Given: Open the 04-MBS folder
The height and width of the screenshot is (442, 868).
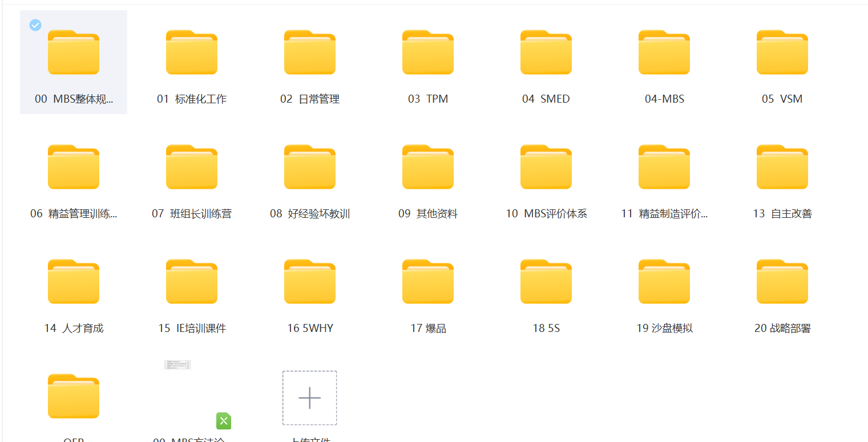Looking at the screenshot, I should click(x=664, y=52).
